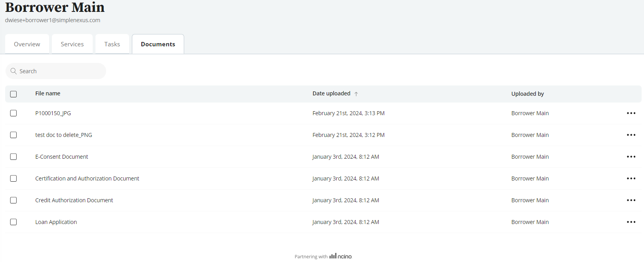Open the Tasks tab
This screenshot has height=262, width=644.
(x=112, y=44)
